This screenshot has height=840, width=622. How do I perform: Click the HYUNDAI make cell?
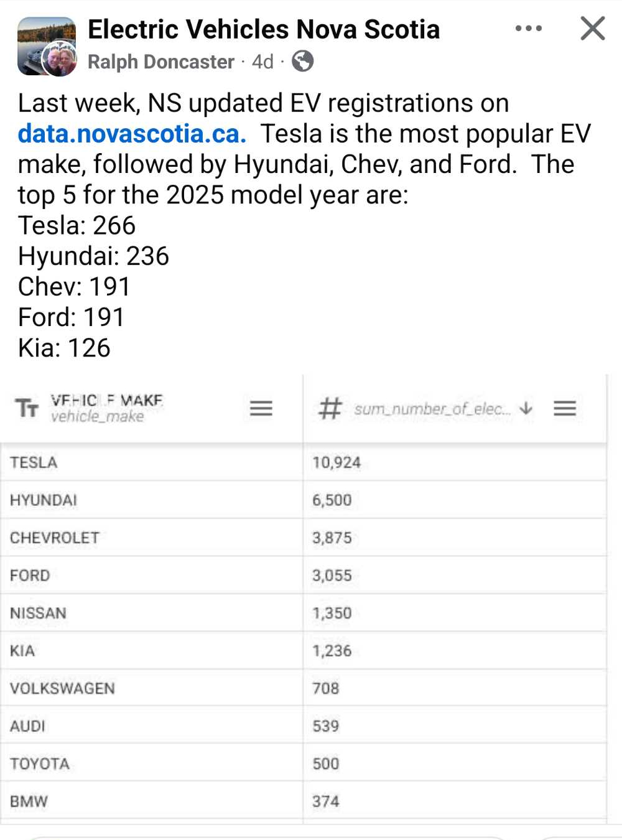pos(44,500)
